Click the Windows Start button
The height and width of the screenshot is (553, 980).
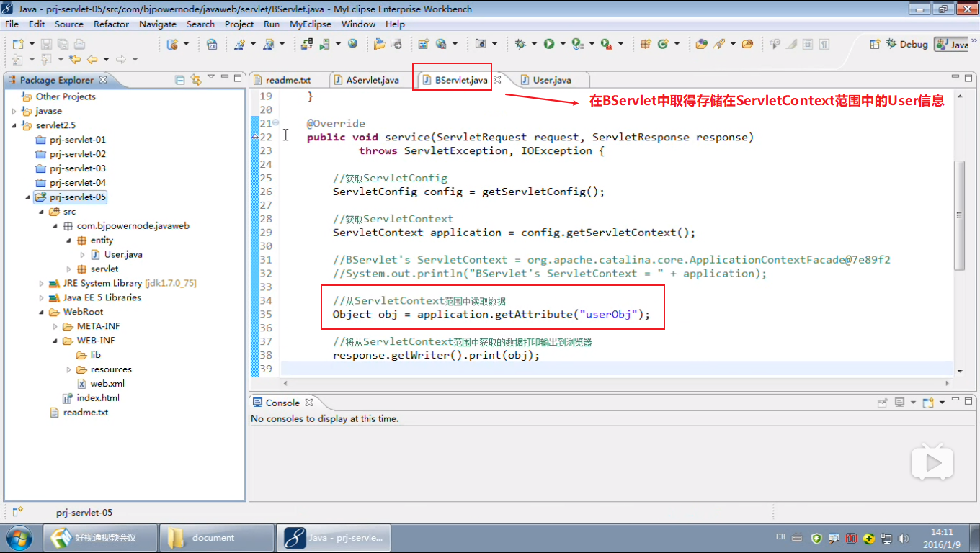pyautogui.click(x=19, y=538)
